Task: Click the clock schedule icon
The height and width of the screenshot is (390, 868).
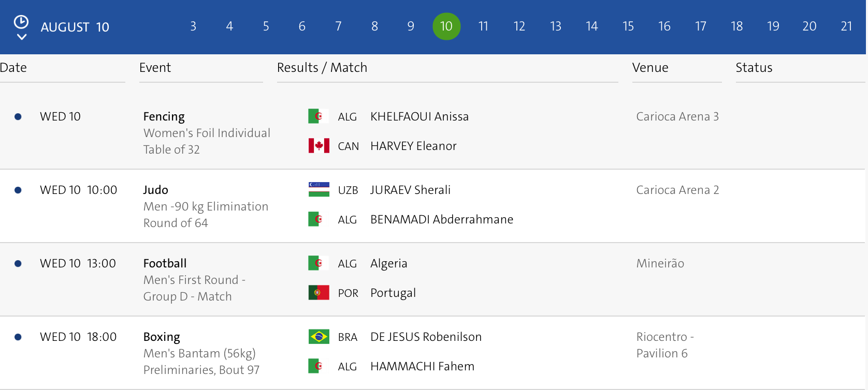Action: [21, 22]
